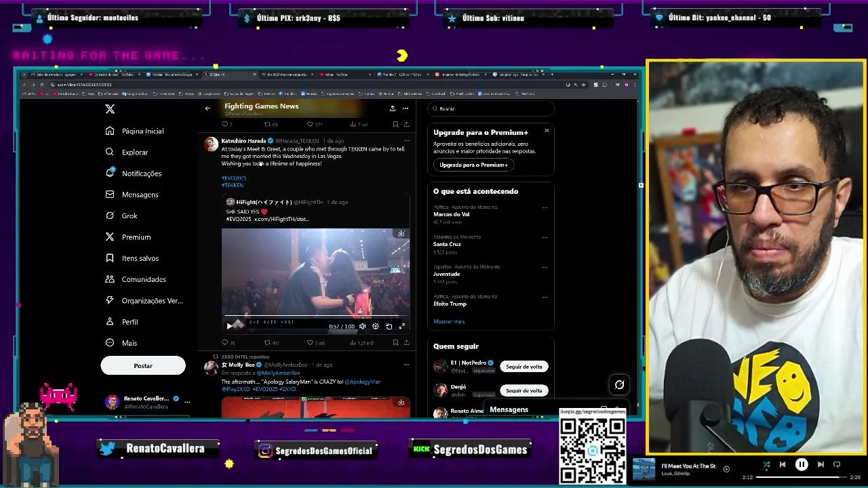
Task: Open Comunidades in the sidebar
Action: pyautogui.click(x=136, y=279)
